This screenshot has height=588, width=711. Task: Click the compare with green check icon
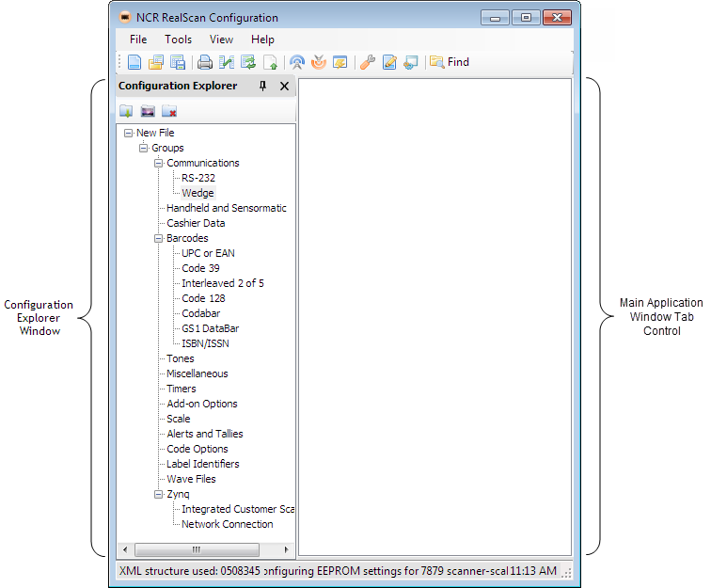227,62
